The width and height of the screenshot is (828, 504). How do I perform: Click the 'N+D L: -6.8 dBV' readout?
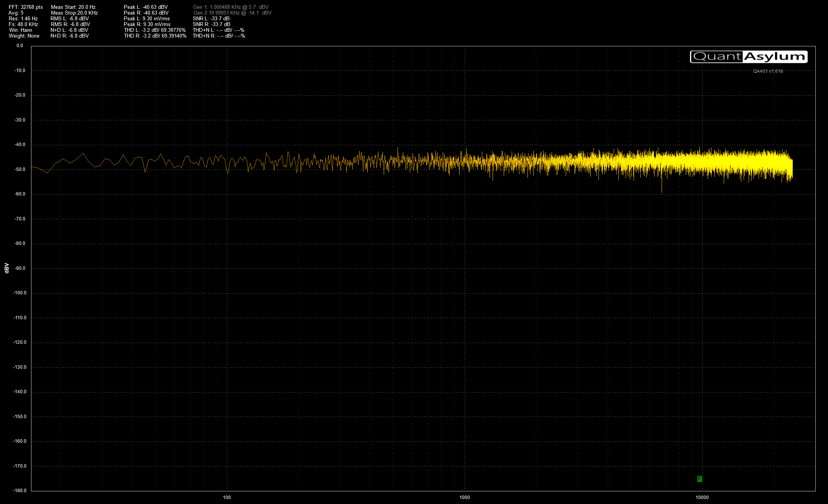coord(69,30)
